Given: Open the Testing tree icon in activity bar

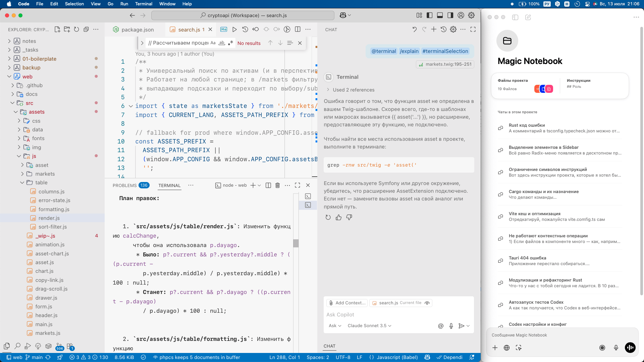Looking at the screenshot, I should pos(38,346).
